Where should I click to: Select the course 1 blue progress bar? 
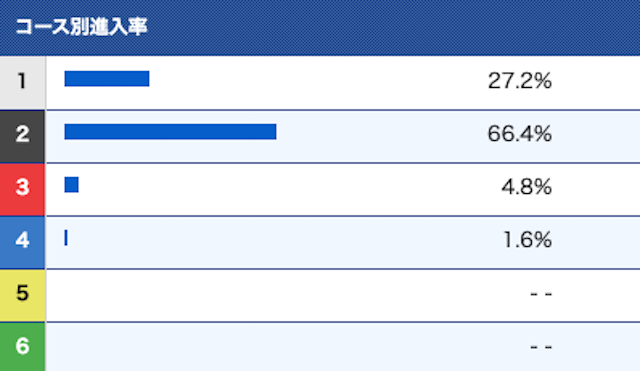pyautogui.click(x=107, y=79)
